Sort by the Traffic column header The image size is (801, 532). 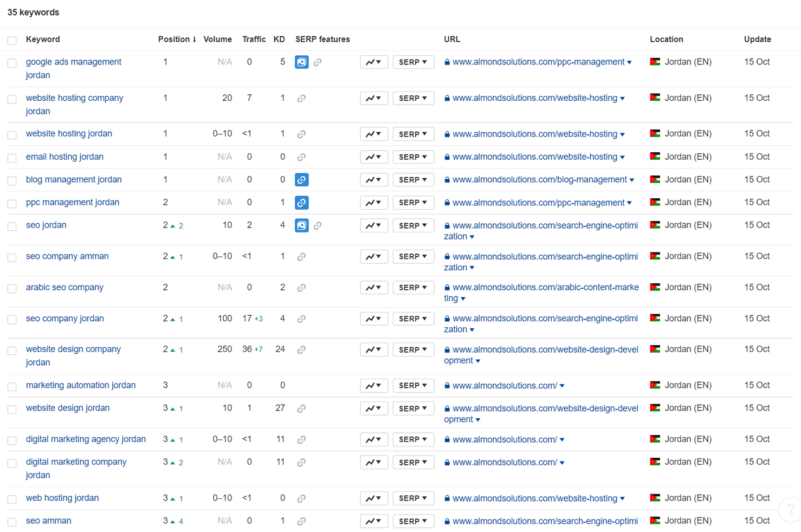tap(254, 40)
